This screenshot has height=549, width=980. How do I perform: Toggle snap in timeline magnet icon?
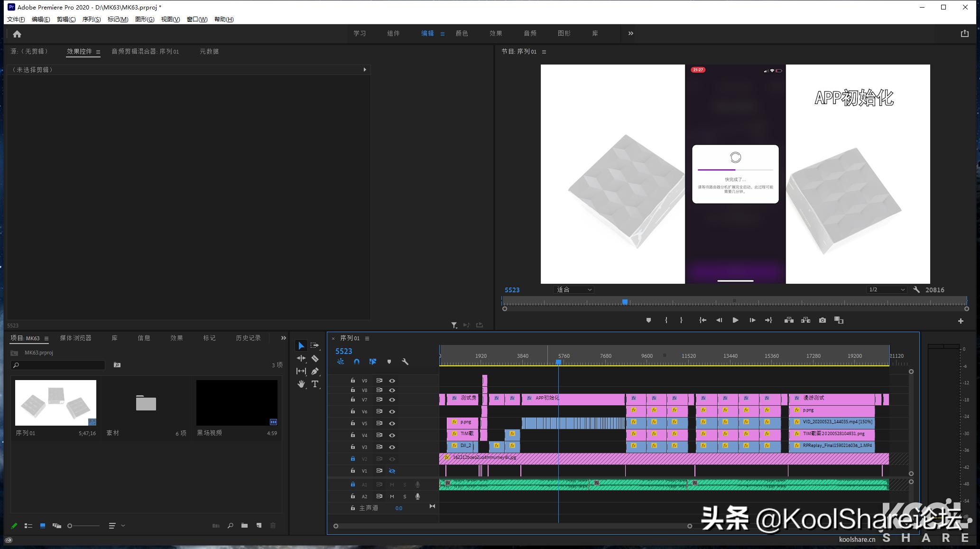[x=357, y=362]
